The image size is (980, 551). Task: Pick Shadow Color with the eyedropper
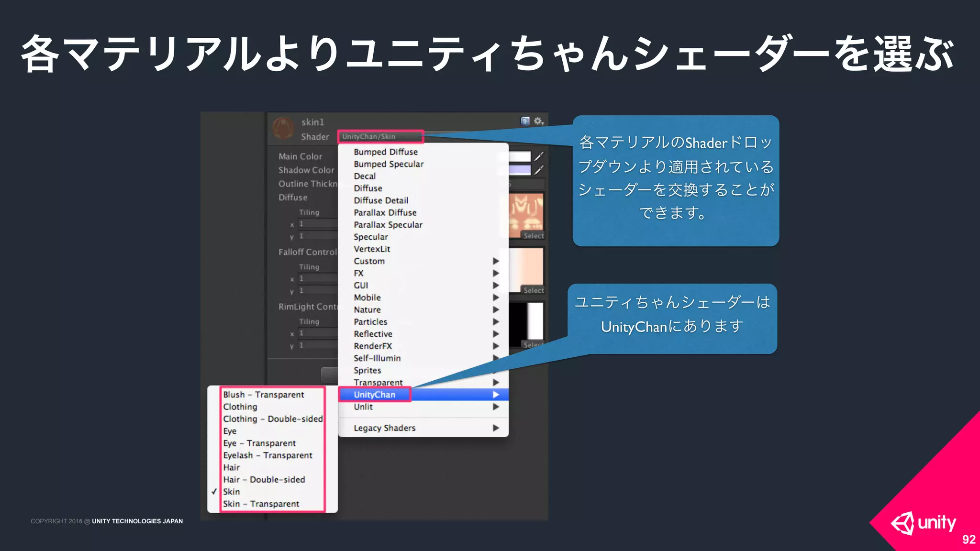pos(539,170)
